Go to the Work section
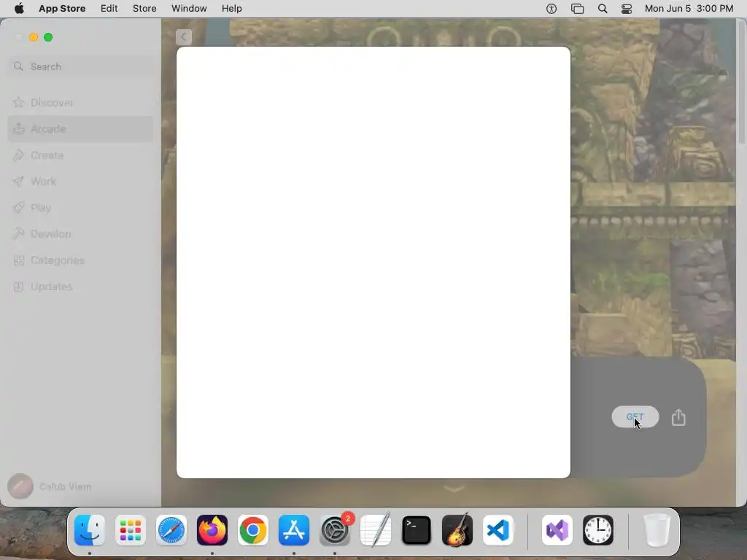 pyautogui.click(x=80, y=182)
